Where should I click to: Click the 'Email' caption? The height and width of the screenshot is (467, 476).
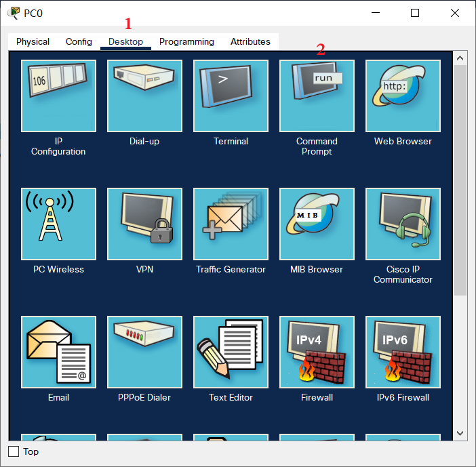pos(58,397)
